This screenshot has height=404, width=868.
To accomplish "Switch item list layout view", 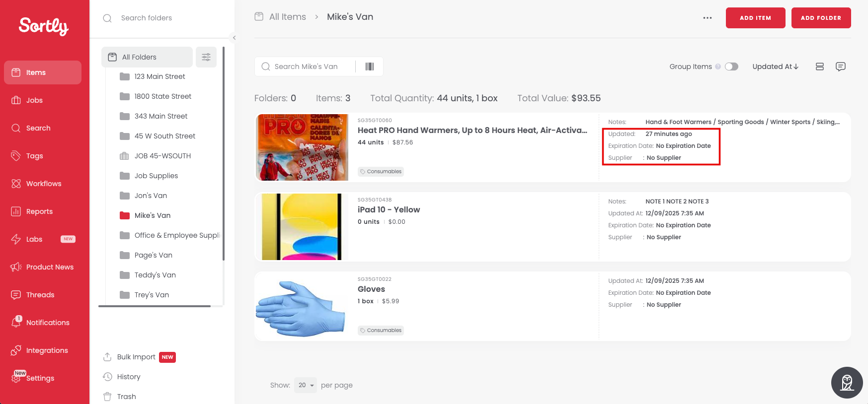I will click(x=820, y=67).
